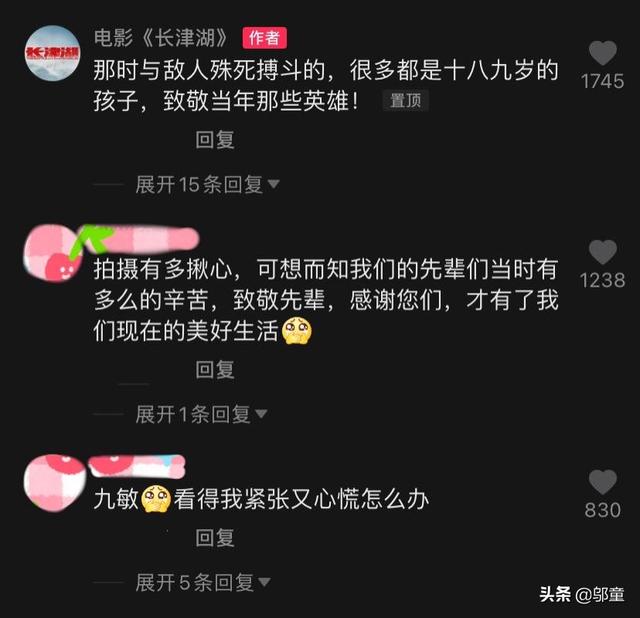Open the 长津湖 movie avatar
Screen dimensions: 640x618
point(52,53)
